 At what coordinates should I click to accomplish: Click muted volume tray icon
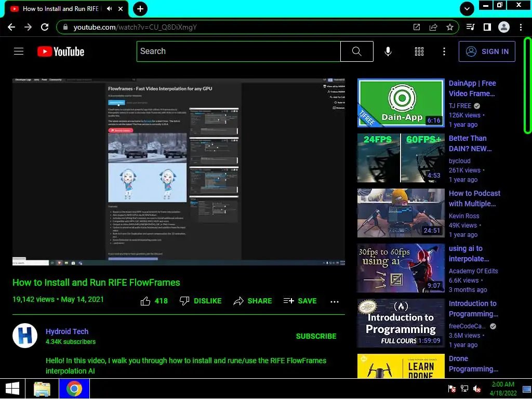pyautogui.click(x=477, y=389)
